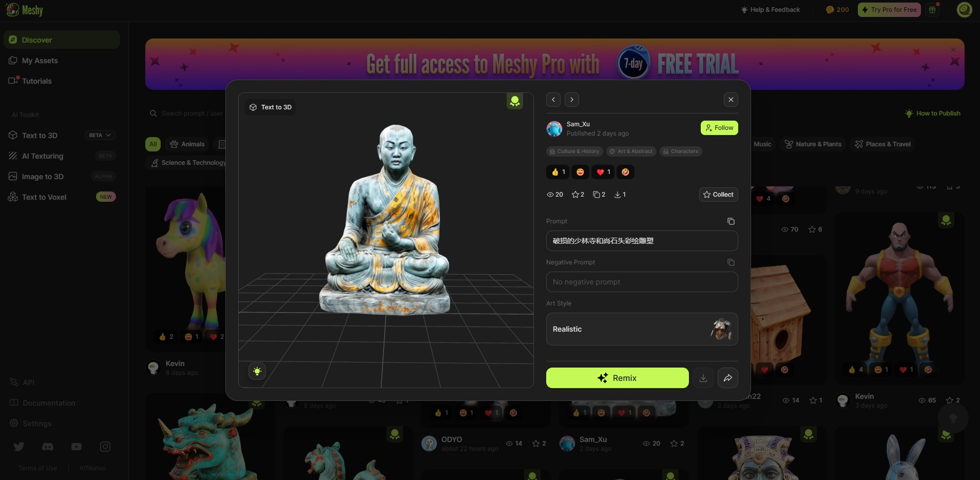Share the model with the arrow icon

(728, 378)
